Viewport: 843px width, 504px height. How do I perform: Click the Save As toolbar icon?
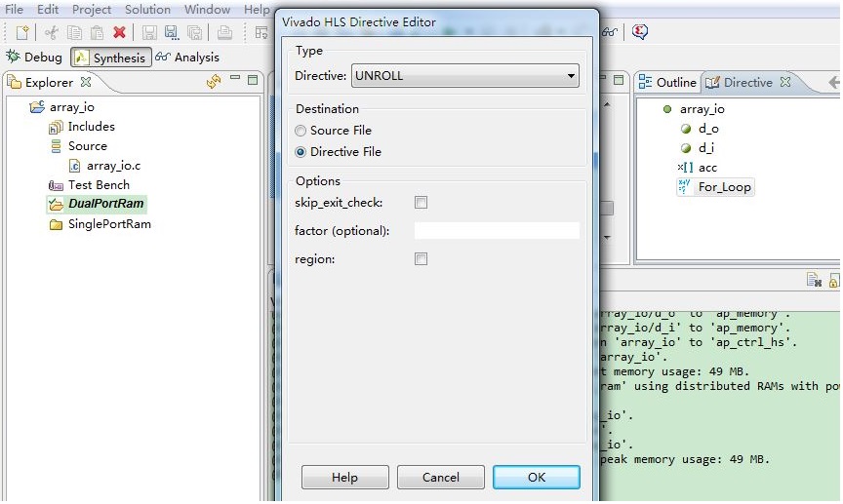(171, 33)
